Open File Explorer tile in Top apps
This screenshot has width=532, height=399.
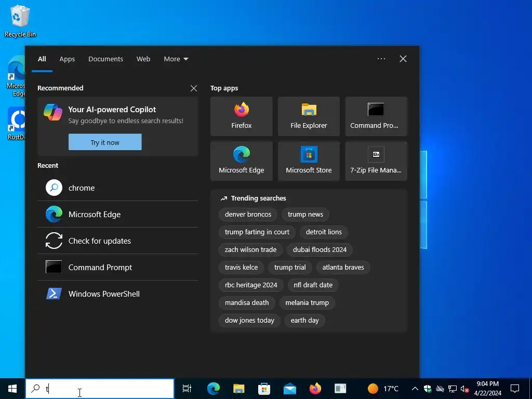coord(309,116)
